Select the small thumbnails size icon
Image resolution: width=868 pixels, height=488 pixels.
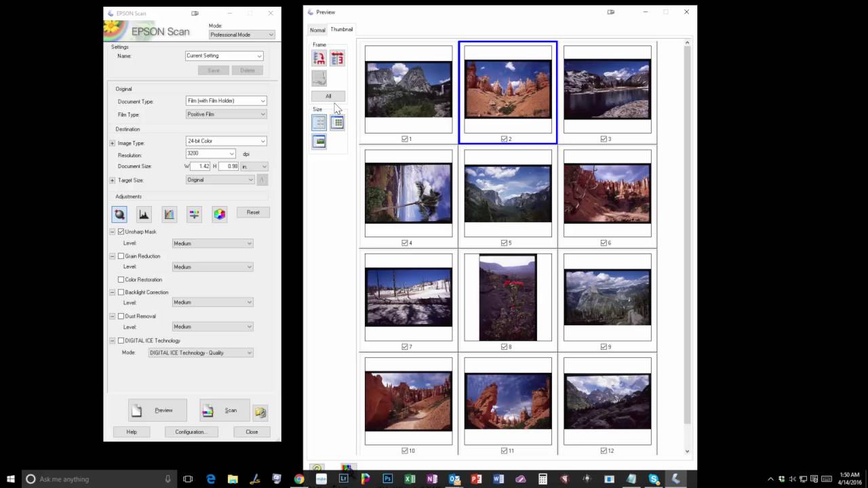319,123
